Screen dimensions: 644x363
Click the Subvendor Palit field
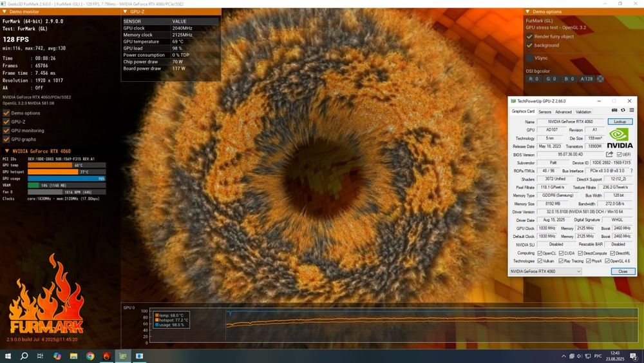coord(553,162)
